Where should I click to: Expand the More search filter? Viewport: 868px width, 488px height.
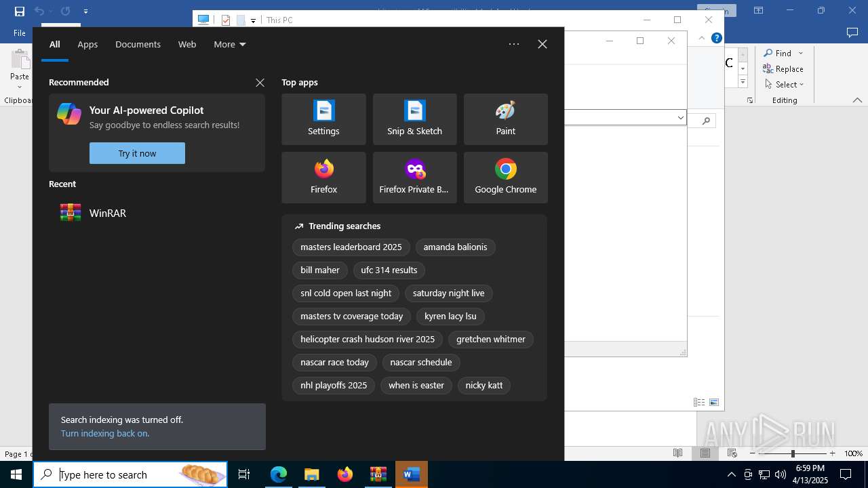click(230, 44)
